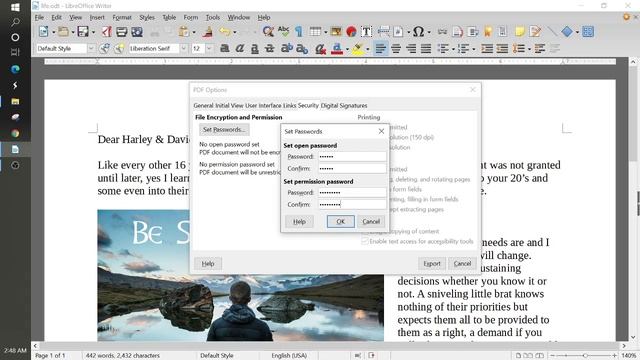640x360 pixels.
Task: Toggle Align Right
Action: coord(411,49)
